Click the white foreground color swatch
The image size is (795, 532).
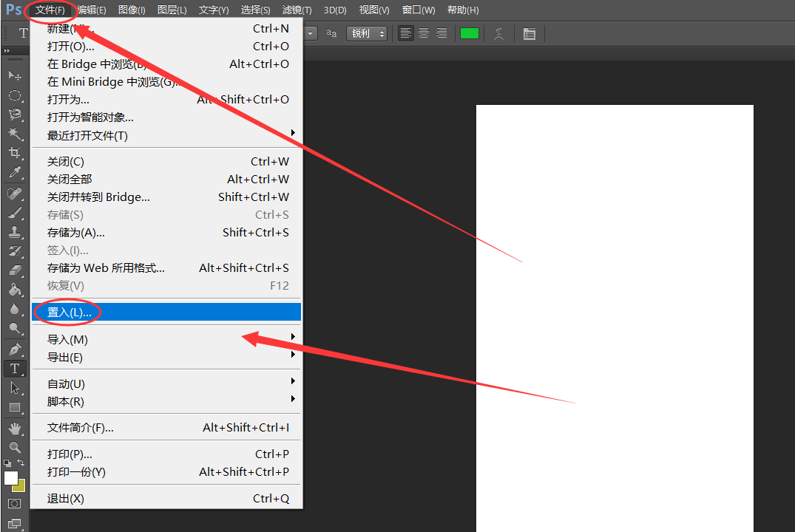pos(10,478)
